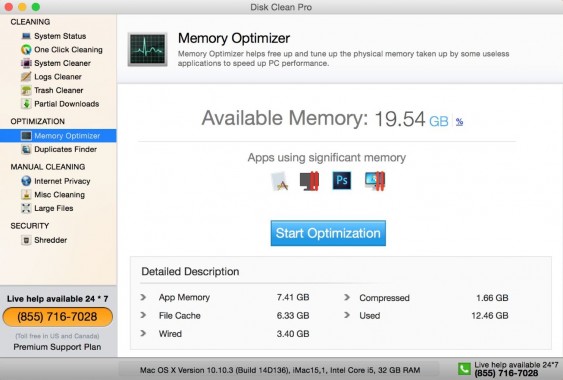Image resolution: width=563 pixels, height=380 pixels.
Task: Select Large Files
Action: coord(53,208)
